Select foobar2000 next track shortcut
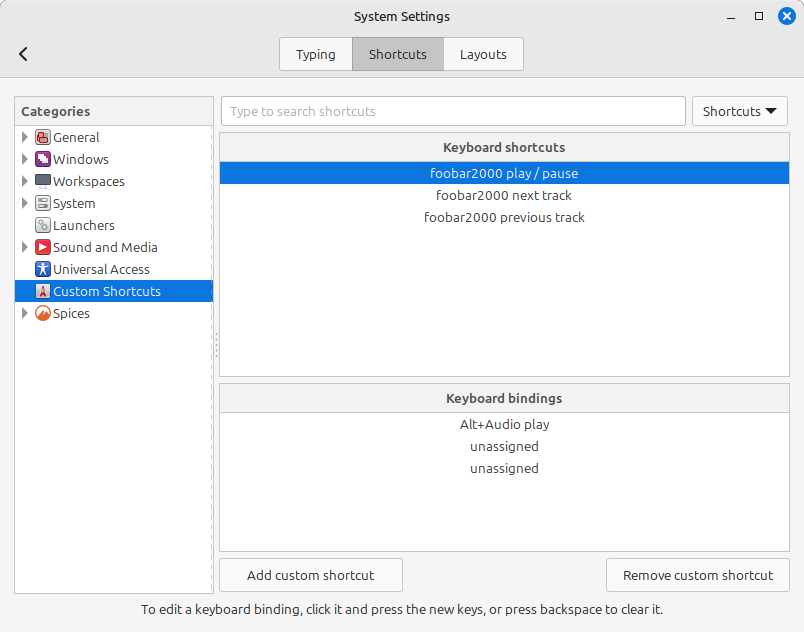The image size is (804, 632). 504,195
